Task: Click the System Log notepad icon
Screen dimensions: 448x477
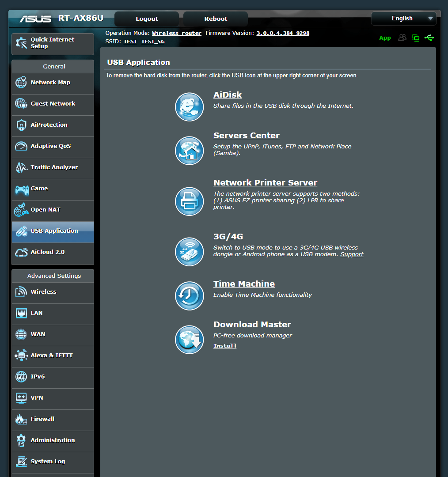Action: coord(21,462)
